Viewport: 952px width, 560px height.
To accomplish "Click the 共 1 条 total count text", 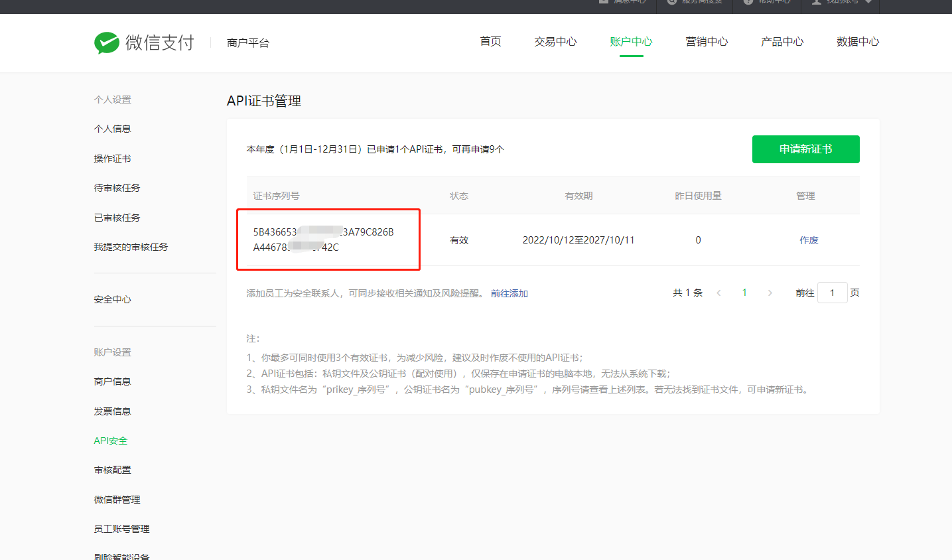I will pos(687,293).
